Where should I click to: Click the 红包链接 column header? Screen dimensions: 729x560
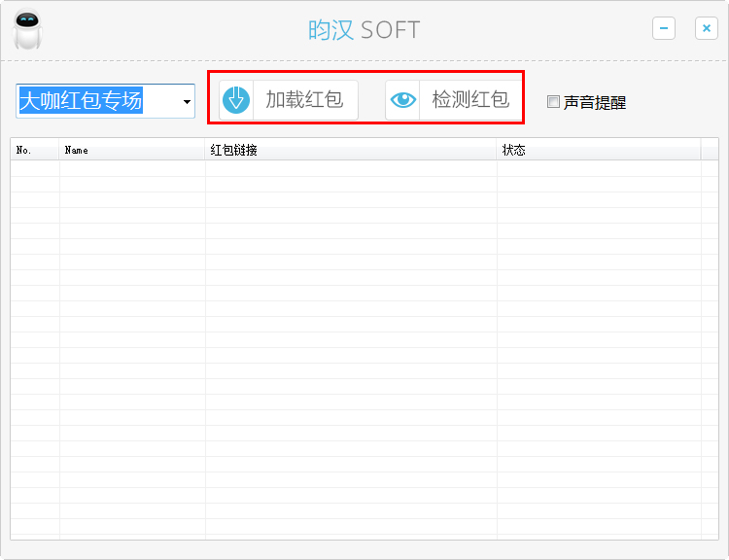(351, 150)
